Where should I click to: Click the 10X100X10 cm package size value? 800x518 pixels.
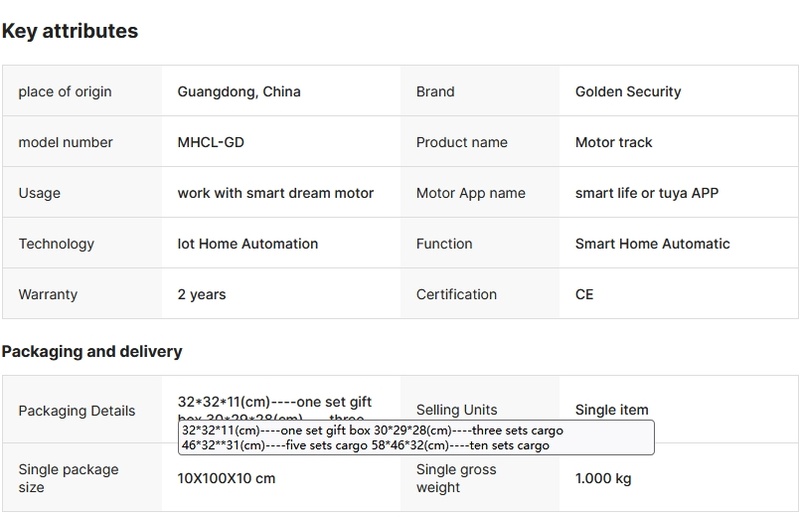[227, 479]
